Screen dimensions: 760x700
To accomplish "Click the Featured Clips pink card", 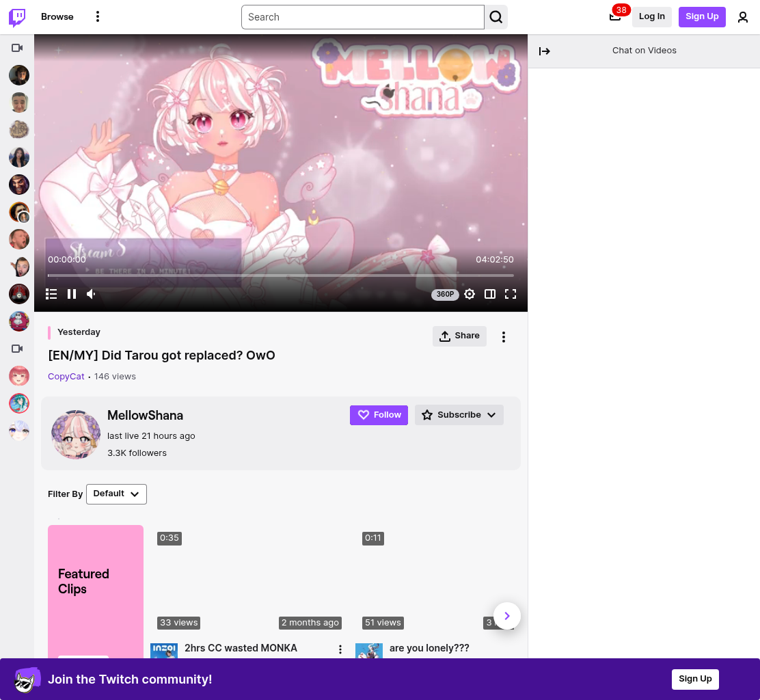I will tap(96, 591).
